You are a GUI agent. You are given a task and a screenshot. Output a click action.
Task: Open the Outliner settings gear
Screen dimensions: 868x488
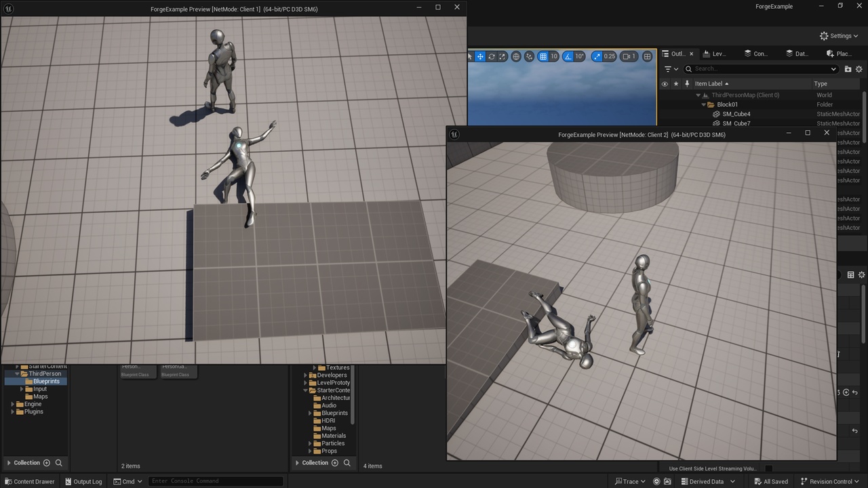(859, 69)
